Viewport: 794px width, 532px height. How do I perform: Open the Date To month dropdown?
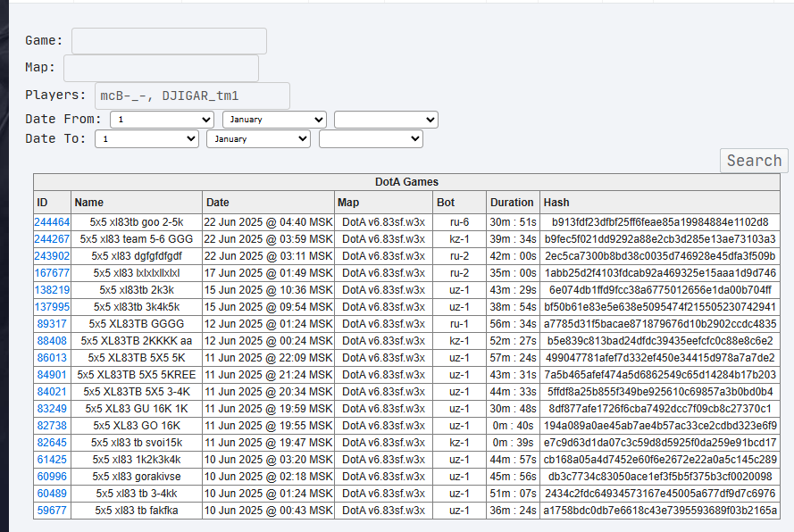point(259,138)
